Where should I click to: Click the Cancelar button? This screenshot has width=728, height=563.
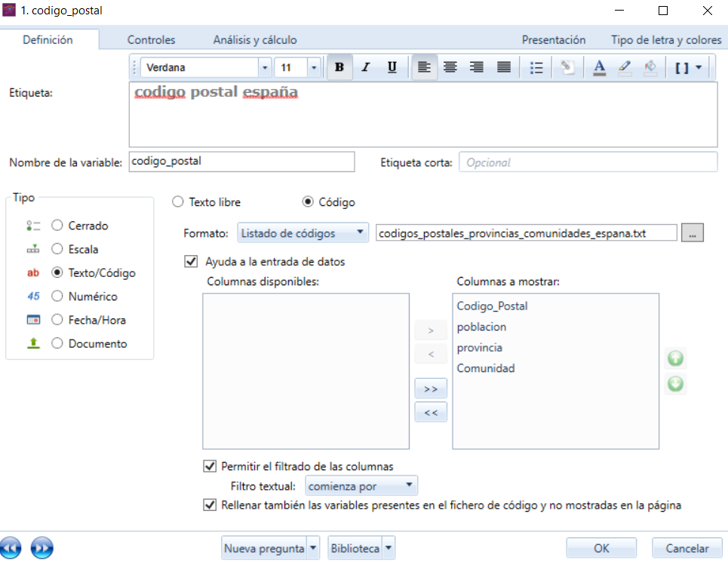(687, 548)
